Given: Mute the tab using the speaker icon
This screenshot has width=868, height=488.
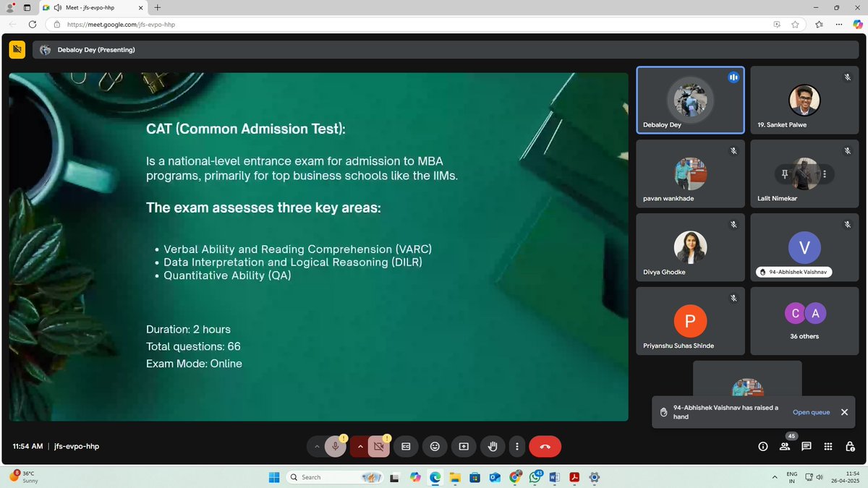Looking at the screenshot, I should 57,7.
